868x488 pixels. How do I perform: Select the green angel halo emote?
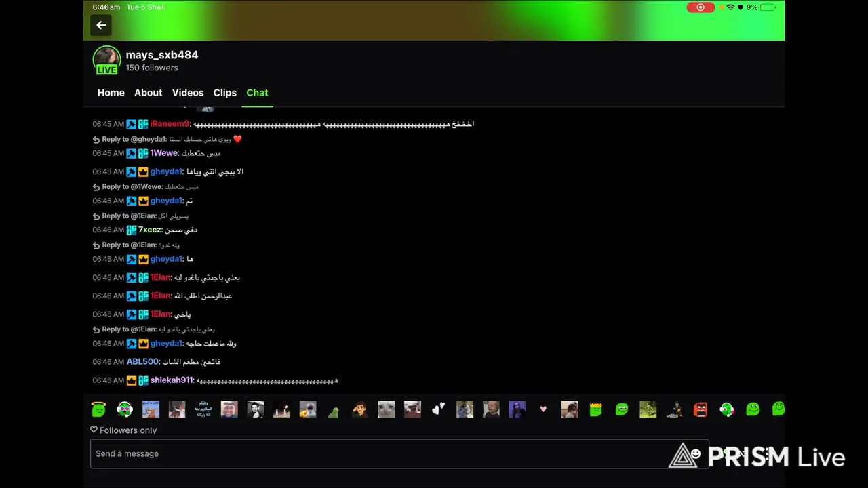click(x=98, y=409)
